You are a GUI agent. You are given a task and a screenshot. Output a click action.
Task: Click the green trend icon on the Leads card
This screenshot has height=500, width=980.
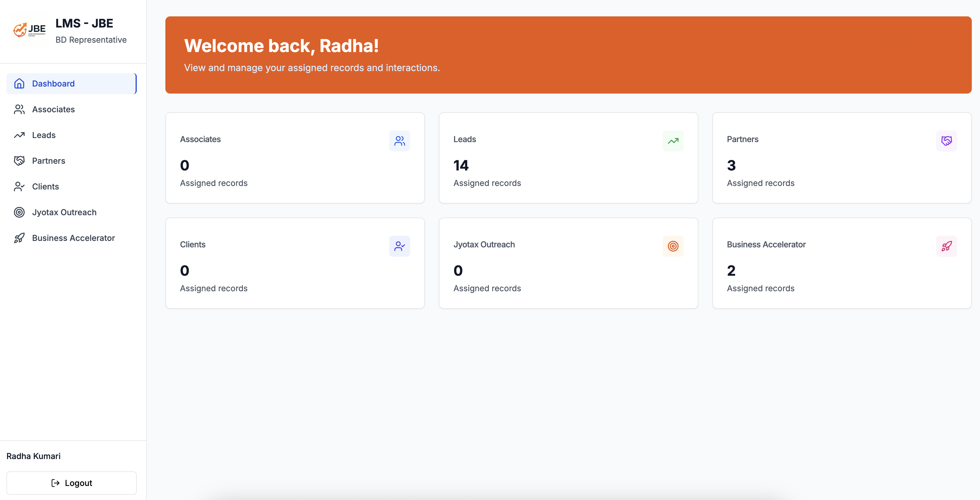[673, 141]
